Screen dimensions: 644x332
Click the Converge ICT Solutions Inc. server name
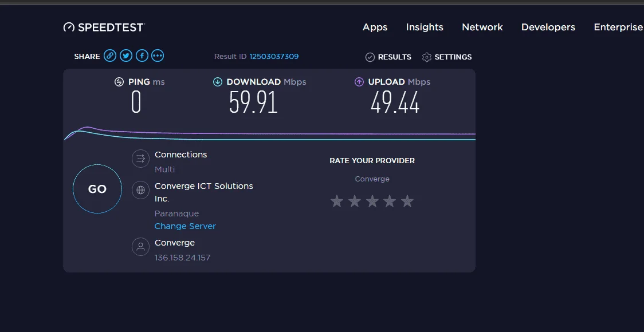[x=204, y=192]
